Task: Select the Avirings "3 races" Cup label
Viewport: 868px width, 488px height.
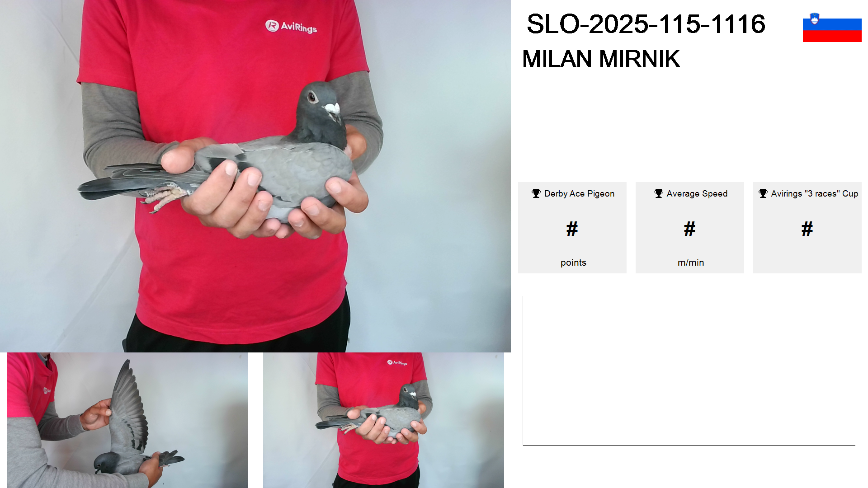Action: coord(814,193)
